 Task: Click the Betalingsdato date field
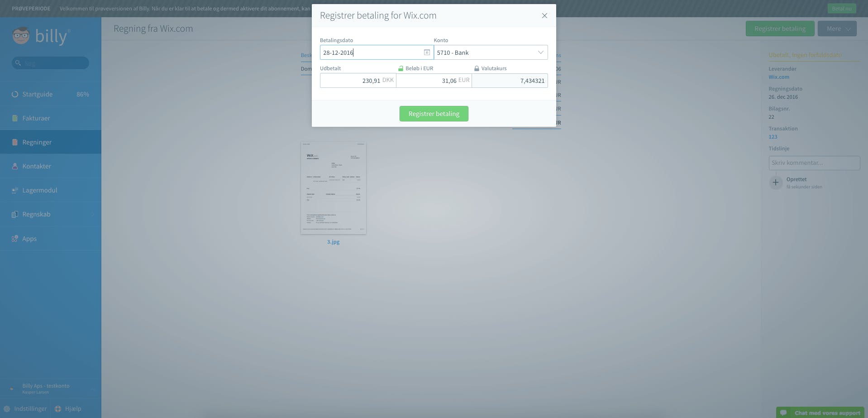tap(377, 53)
